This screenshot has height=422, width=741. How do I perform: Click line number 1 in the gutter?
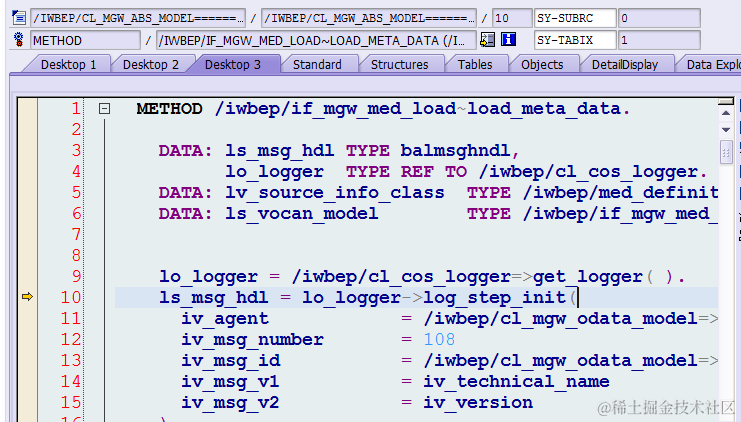coord(76,109)
